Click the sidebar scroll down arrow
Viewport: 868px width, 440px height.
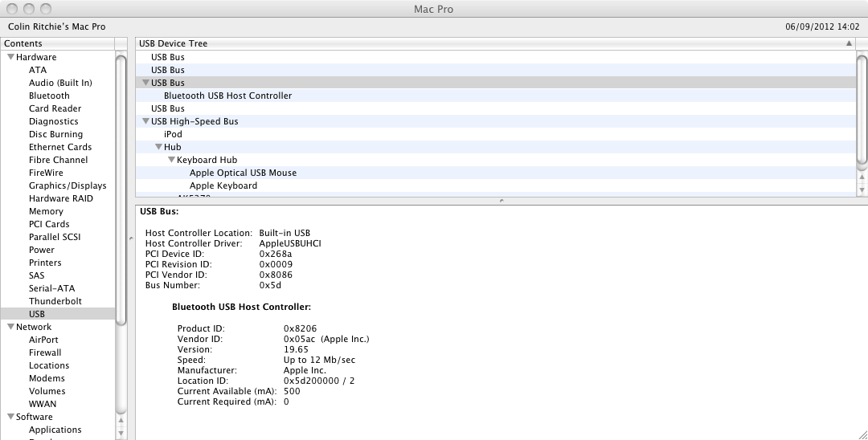[x=121, y=433]
